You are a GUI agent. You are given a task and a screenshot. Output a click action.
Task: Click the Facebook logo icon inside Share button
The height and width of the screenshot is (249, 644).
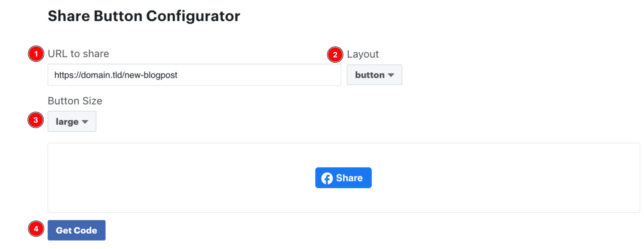click(328, 178)
